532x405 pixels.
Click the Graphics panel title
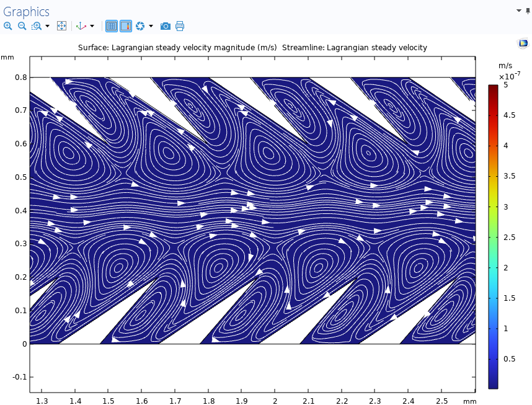(26, 11)
